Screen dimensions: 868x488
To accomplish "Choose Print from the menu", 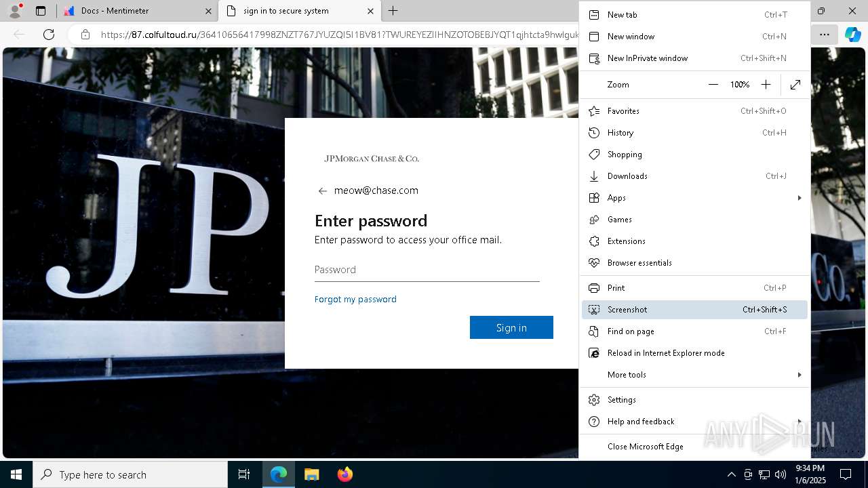I will tap(694, 288).
